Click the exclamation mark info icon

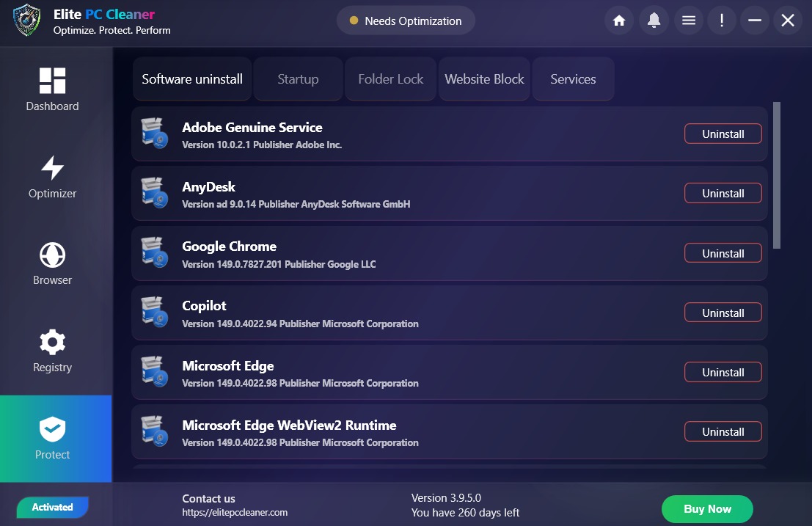(721, 21)
